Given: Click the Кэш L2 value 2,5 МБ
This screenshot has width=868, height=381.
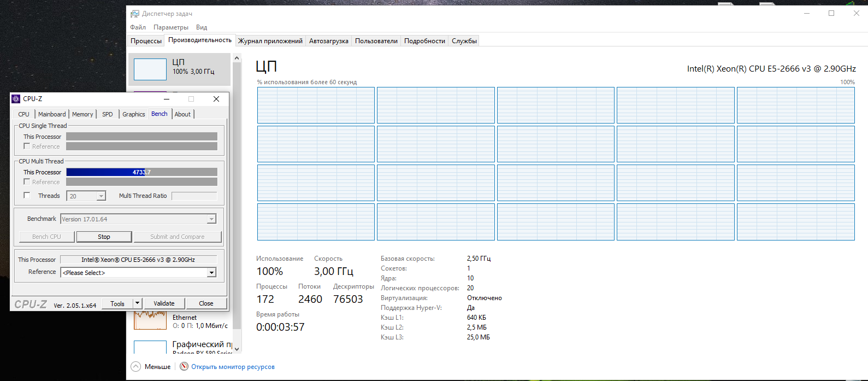Looking at the screenshot, I should tap(477, 327).
